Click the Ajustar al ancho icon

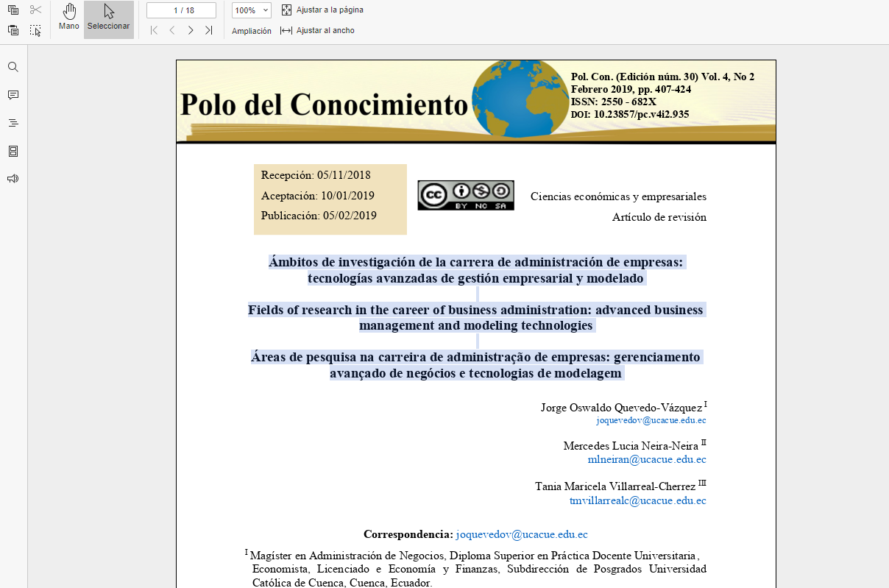(286, 30)
